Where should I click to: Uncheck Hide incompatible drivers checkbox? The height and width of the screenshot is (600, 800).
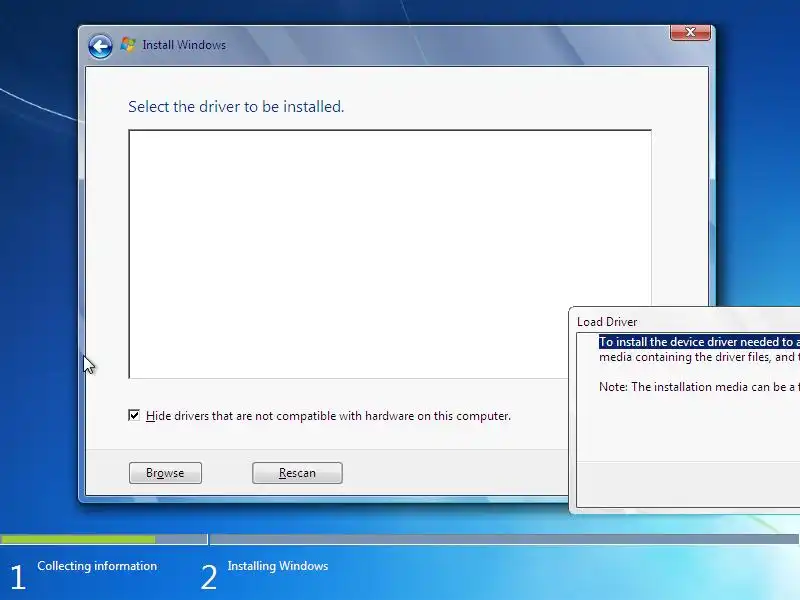134,415
